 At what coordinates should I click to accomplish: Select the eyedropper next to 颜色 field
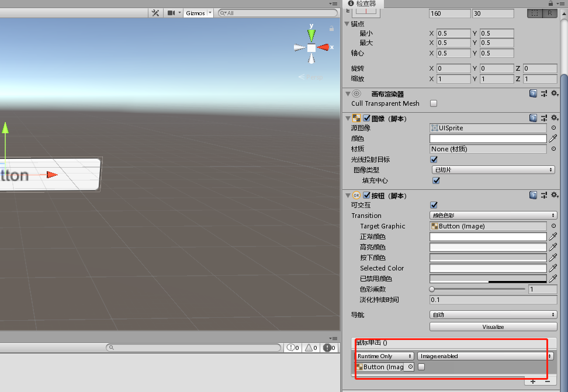point(552,138)
